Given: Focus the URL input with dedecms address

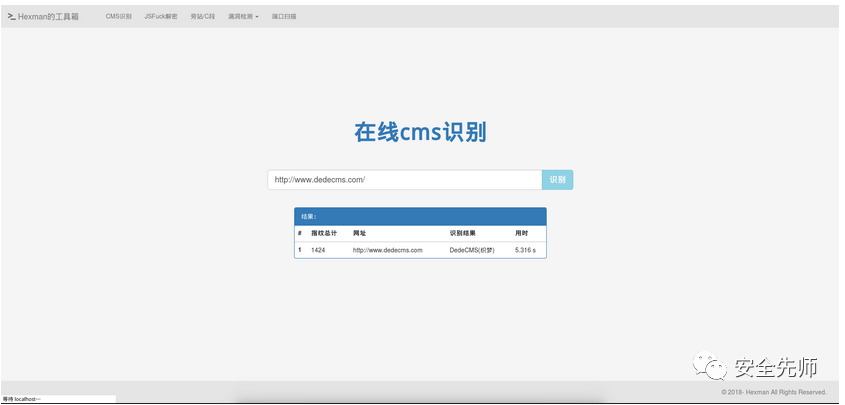Looking at the screenshot, I should coord(405,180).
